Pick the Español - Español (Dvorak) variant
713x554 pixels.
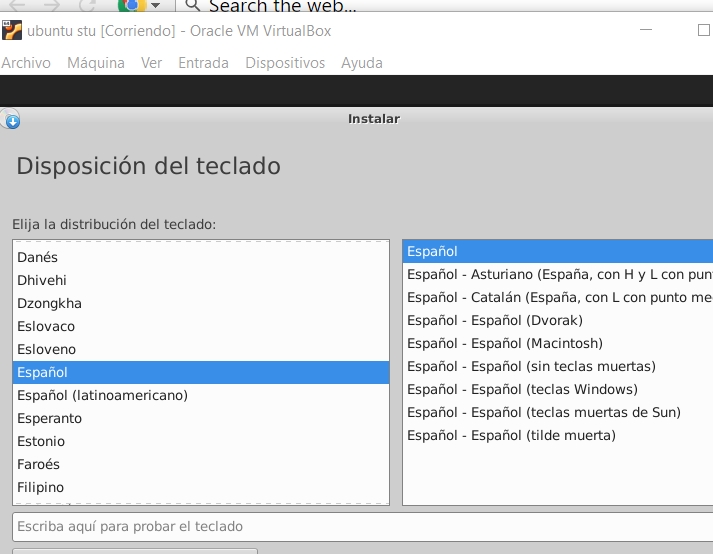[494, 320]
